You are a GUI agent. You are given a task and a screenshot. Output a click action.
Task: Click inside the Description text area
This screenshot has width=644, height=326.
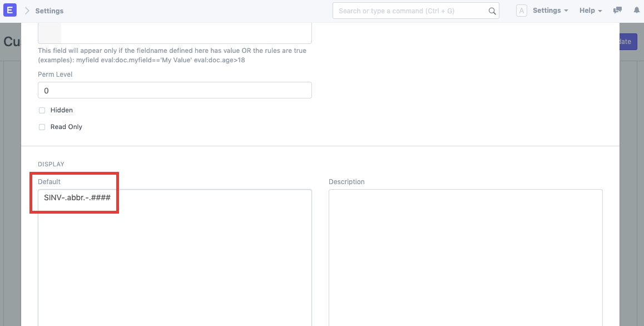(465, 256)
